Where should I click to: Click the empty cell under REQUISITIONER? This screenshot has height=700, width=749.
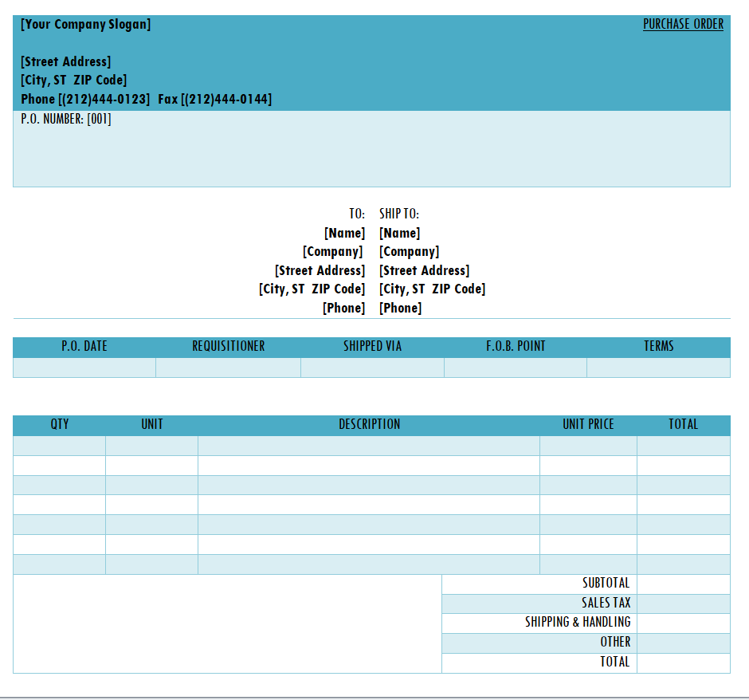click(229, 368)
